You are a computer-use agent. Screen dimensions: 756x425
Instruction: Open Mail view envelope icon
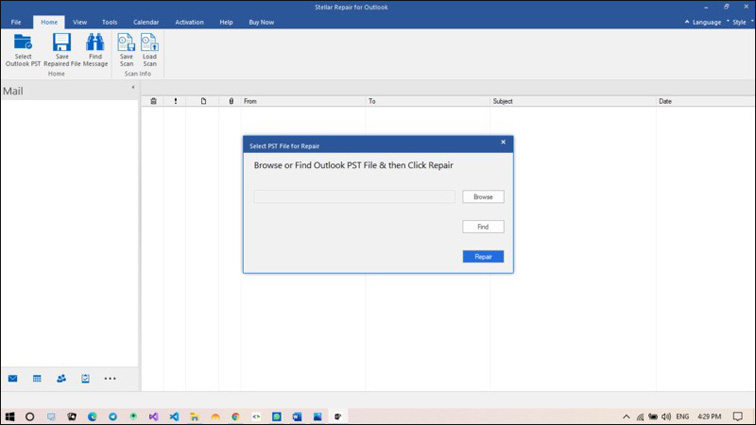[x=13, y=379]
